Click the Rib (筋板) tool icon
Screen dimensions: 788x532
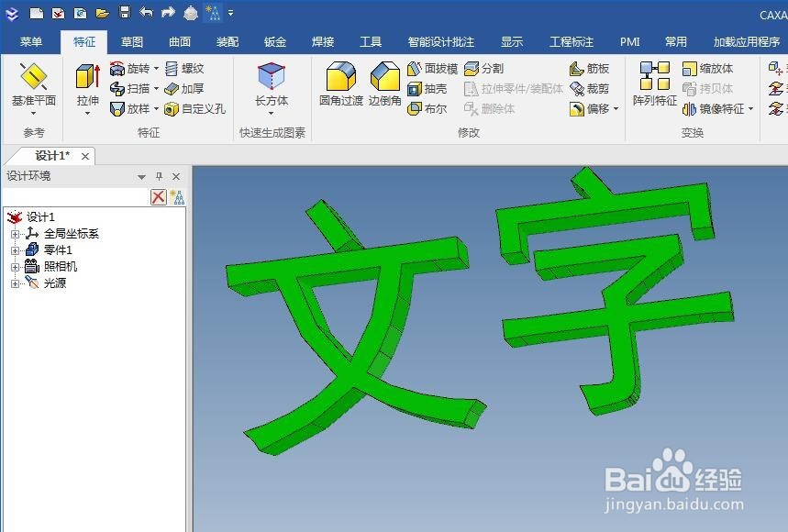coord(594,67)
